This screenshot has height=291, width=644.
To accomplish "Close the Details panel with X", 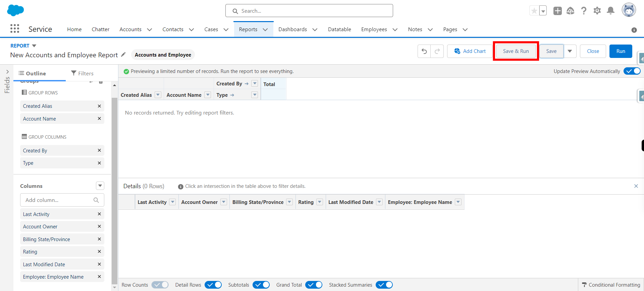I will coord(636,186).
